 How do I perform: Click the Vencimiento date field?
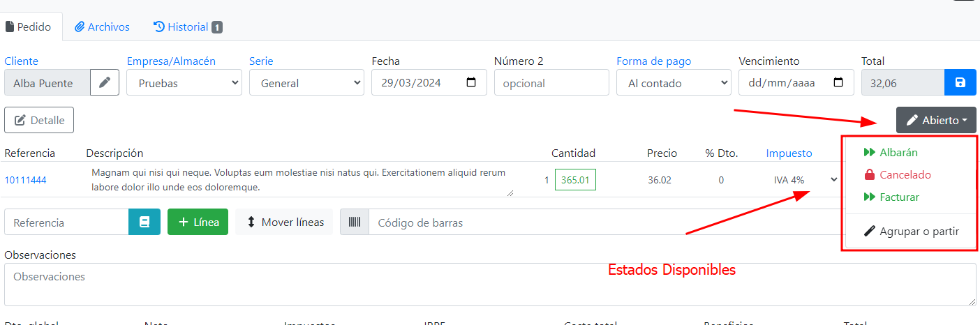796,82
